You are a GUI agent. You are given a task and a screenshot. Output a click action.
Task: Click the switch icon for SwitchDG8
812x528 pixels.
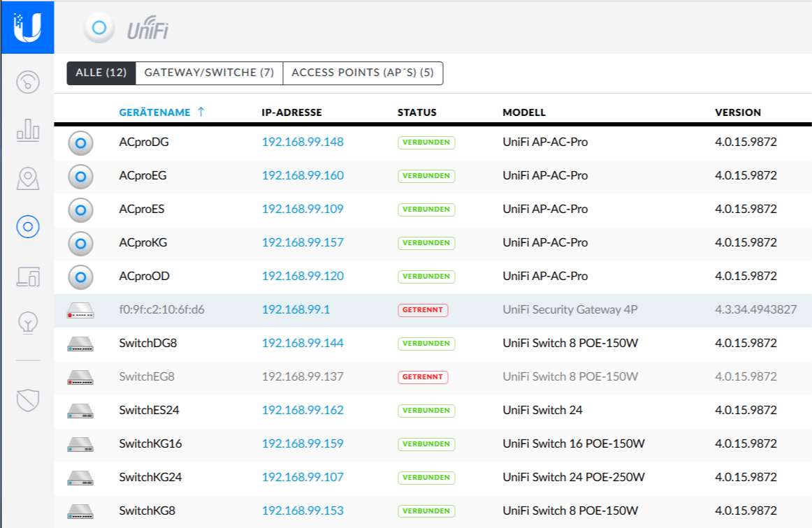tap(80, 344)
